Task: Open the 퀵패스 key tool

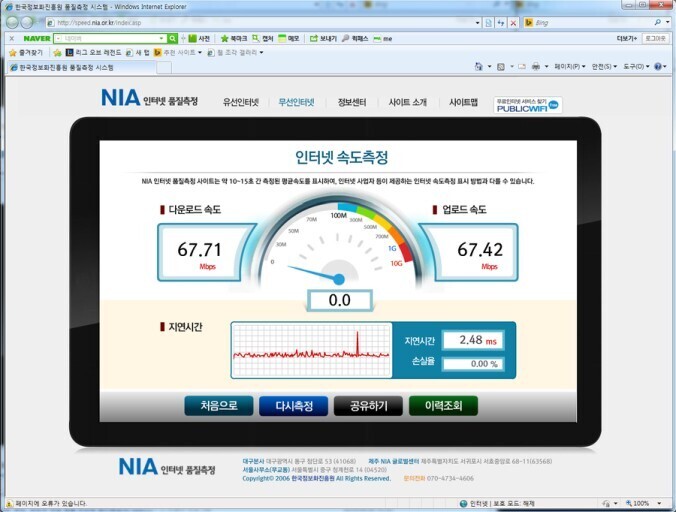Action: pos(355,38)
